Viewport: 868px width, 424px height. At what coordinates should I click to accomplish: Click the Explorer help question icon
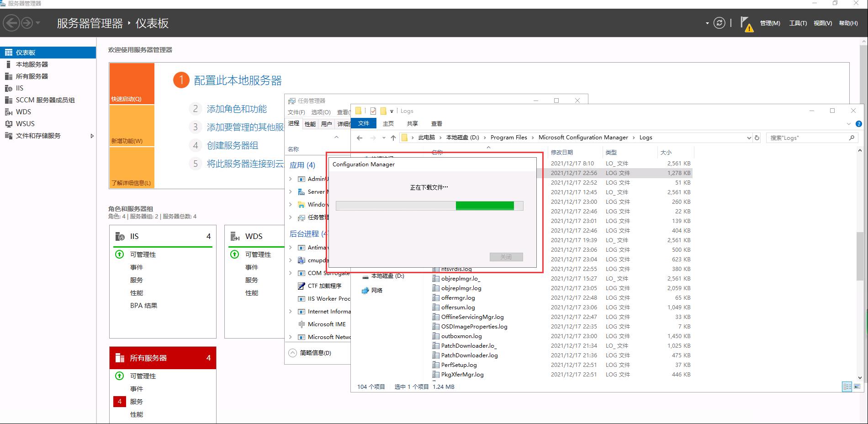858,124
